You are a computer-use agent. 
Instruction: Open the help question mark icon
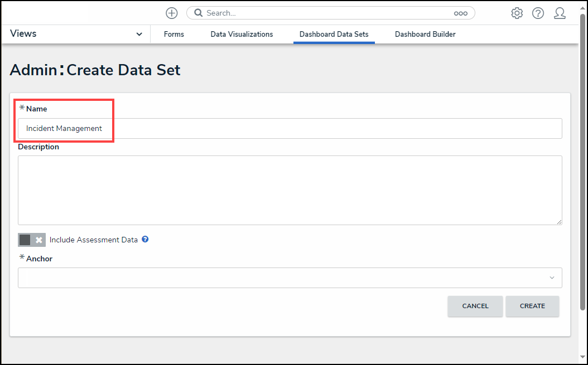(538, 13)
